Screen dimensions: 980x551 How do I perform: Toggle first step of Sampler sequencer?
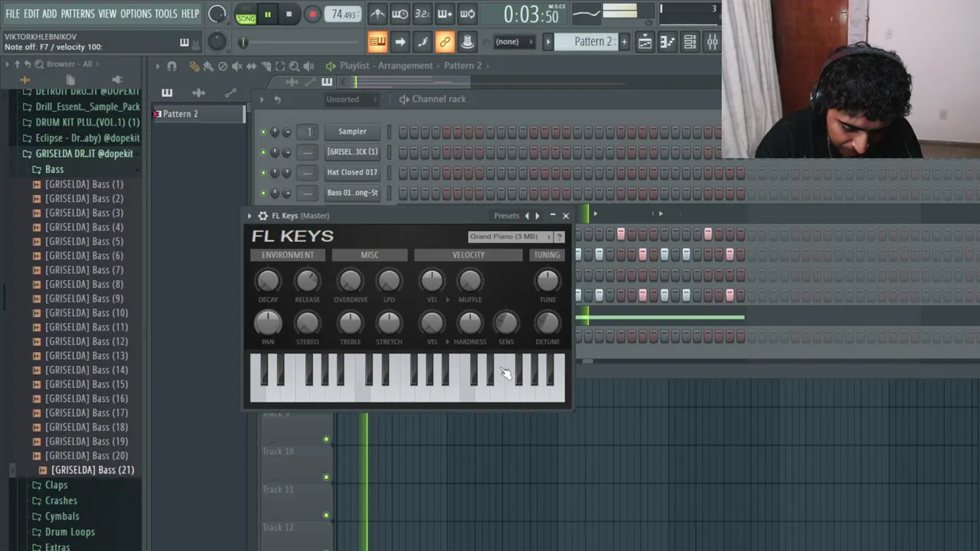pos(403,132)
